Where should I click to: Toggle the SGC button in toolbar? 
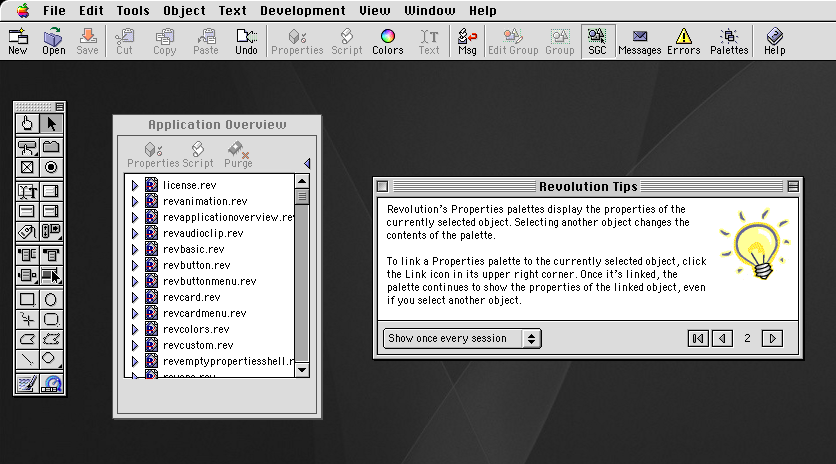click(596, 42)
